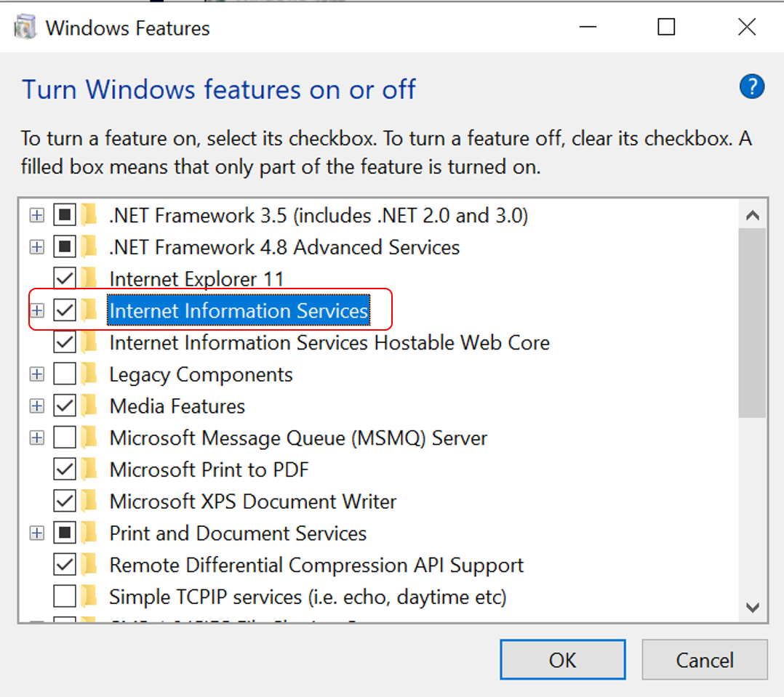Click the Windows Features title bar icon
Viewport: 784px width, 697px height.
coord(25,28)
